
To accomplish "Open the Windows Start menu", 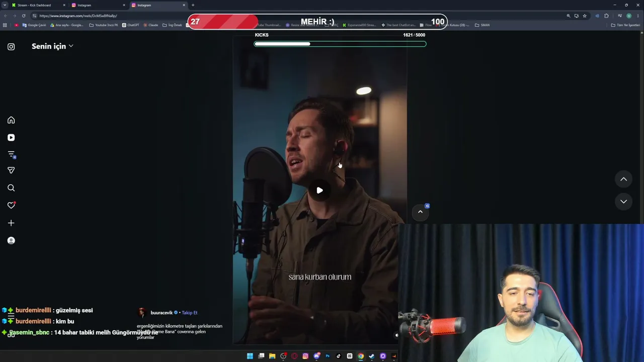I will pos(250,356).
